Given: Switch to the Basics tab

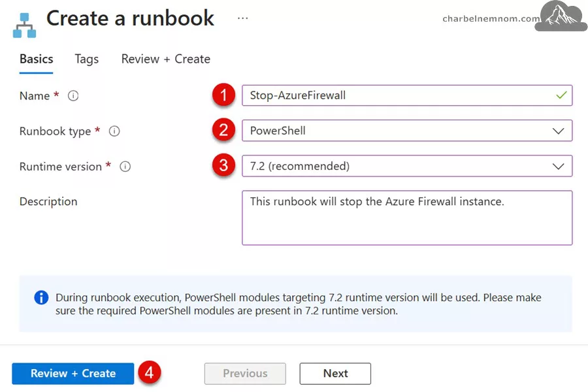Looking at the screenshot, I should pos(37,59).
